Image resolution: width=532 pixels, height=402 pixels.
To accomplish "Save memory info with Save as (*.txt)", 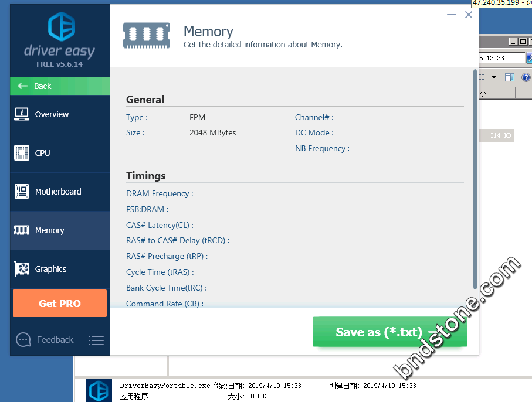I will 389,332.
